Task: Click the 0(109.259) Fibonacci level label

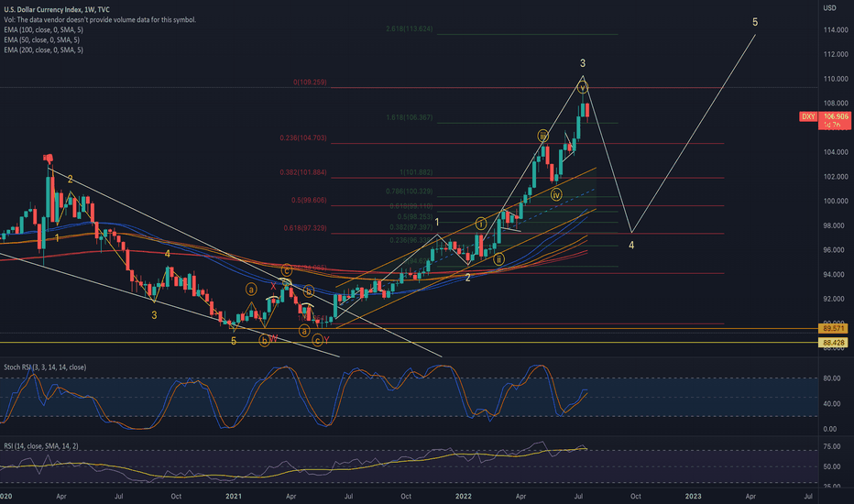Action: pyautogui.click(x=310, y=82)
